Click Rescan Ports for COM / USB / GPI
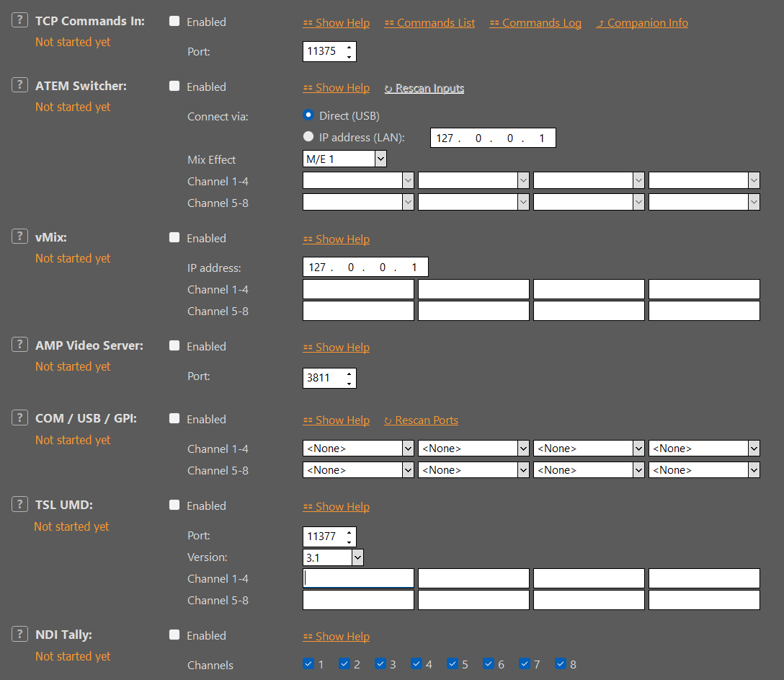784x680 pixels. point(421,420)
